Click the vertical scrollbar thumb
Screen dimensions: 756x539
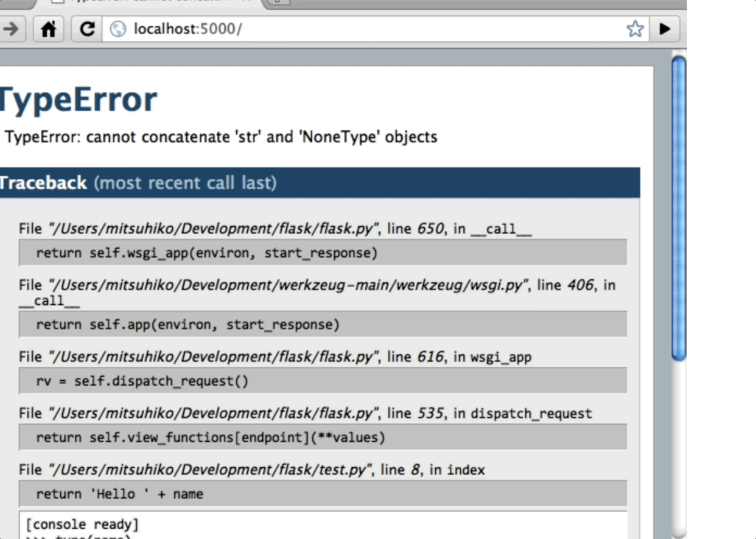[679, 208]
